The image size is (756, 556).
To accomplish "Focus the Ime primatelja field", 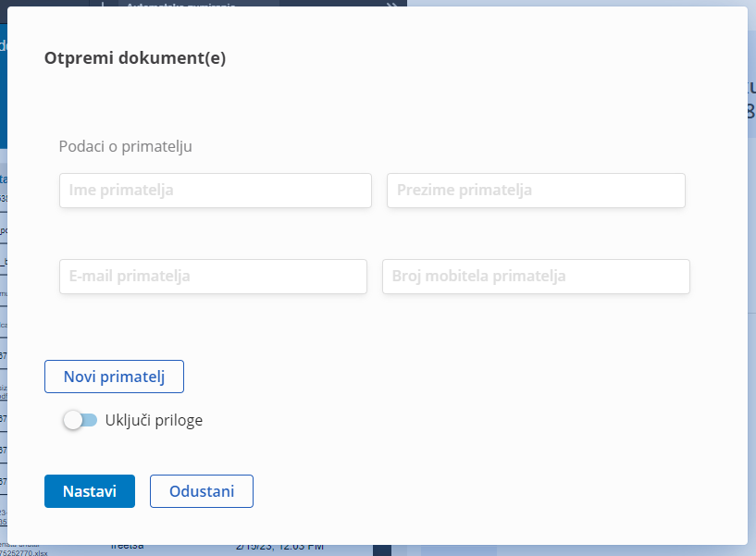I will click(x=215, y=191).
